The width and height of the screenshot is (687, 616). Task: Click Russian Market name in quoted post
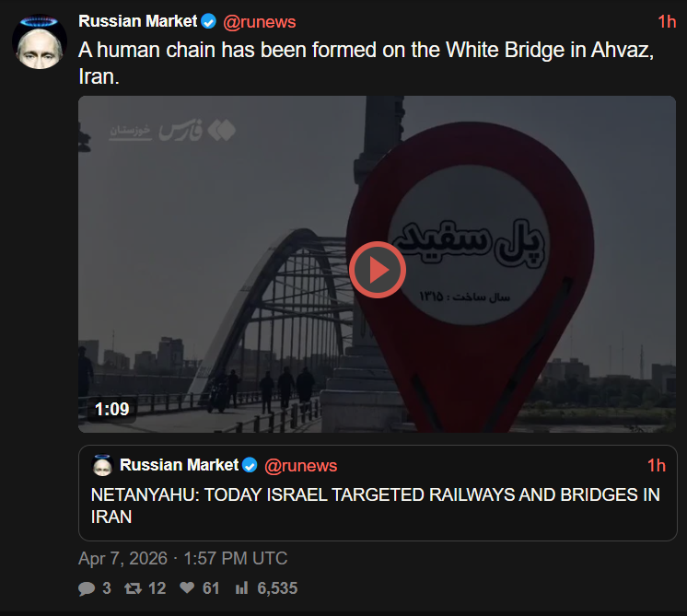click(x=179, y=465)
